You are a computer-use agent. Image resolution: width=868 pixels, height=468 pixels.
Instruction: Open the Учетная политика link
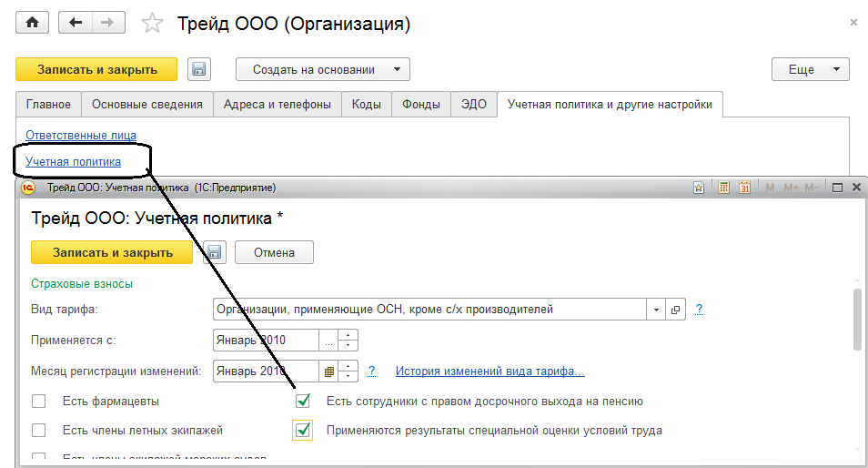tap(73, 162)
